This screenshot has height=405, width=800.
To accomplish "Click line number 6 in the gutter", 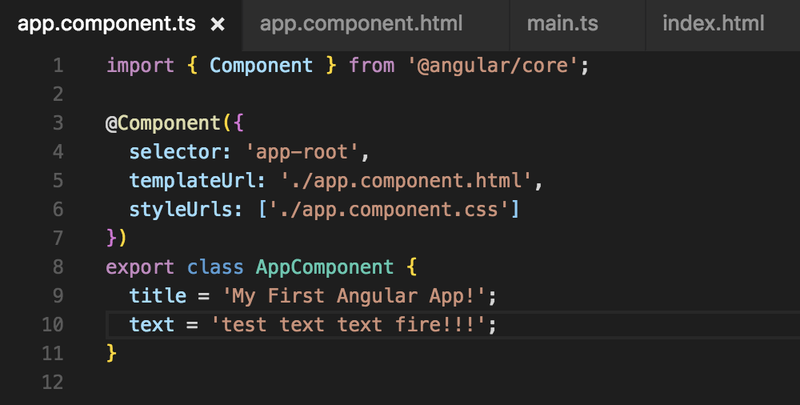I will click(x=58, y=210).
